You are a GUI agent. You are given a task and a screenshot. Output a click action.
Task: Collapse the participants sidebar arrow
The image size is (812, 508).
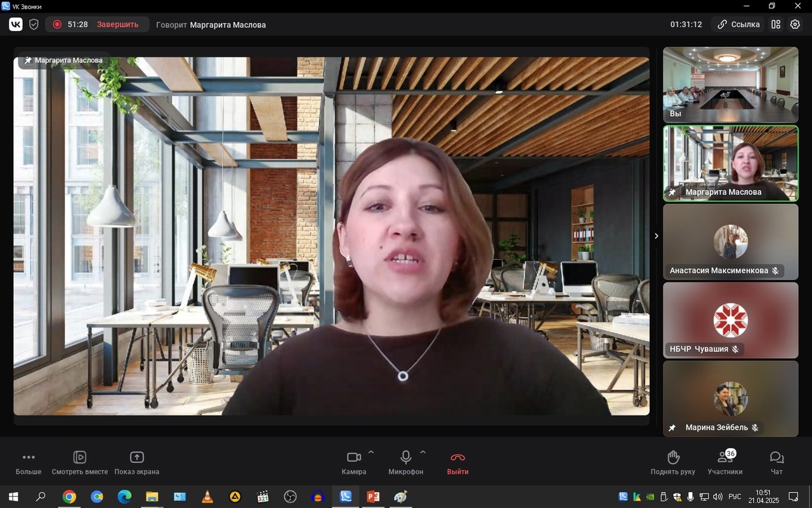coord(656,236)
